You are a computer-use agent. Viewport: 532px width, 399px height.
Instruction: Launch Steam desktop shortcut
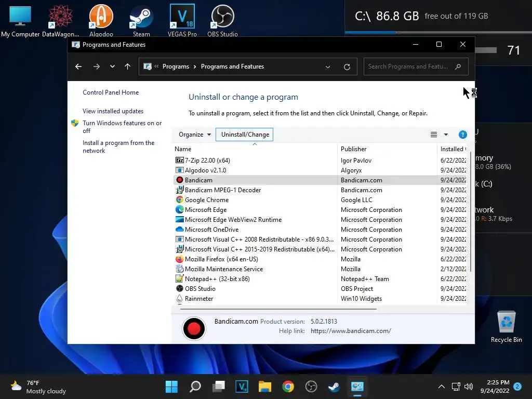click(141, 20)
